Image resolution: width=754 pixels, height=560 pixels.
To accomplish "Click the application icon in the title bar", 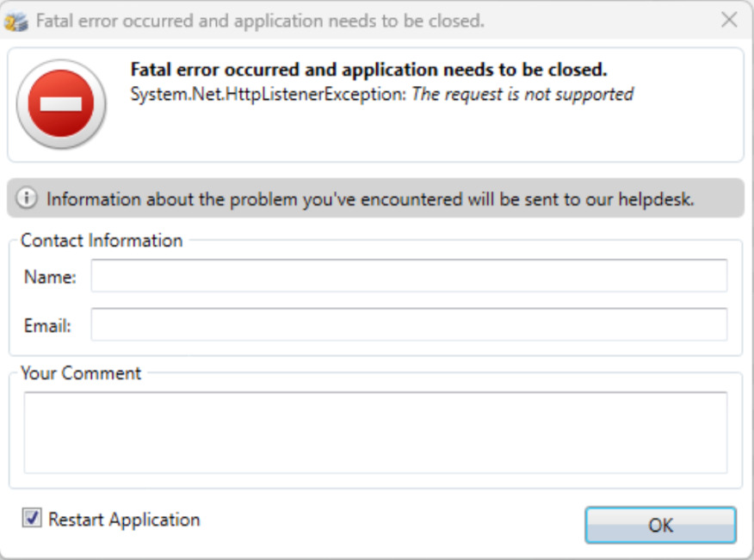I will coord(16,21).
